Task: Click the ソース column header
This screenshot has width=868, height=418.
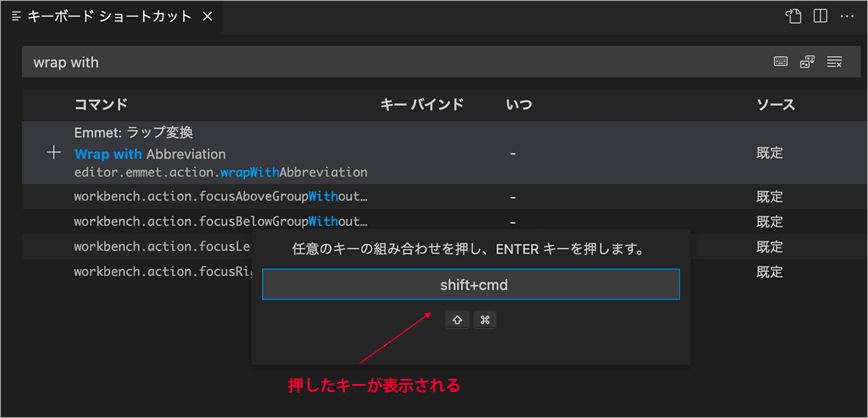Action: click(x=775, y=105)
